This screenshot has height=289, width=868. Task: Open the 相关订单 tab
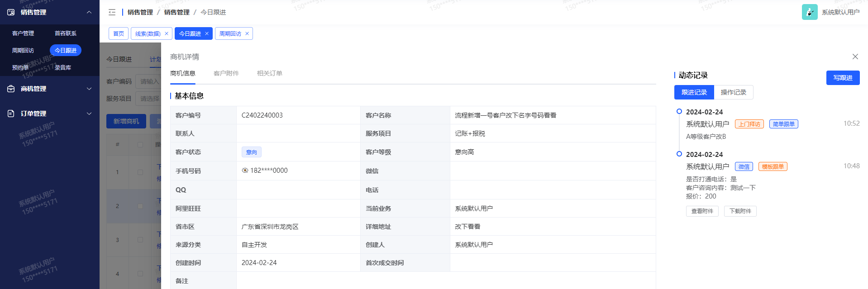click(x=269, y=73)
